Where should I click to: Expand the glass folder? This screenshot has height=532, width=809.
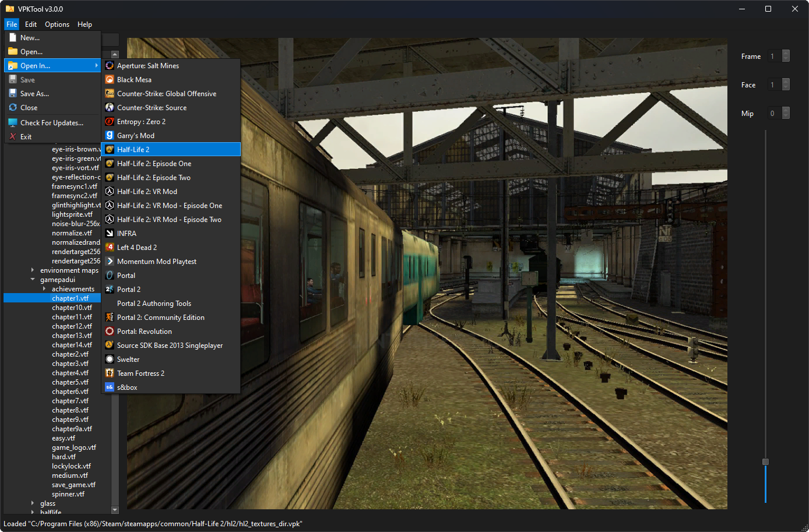click(33, 503)
